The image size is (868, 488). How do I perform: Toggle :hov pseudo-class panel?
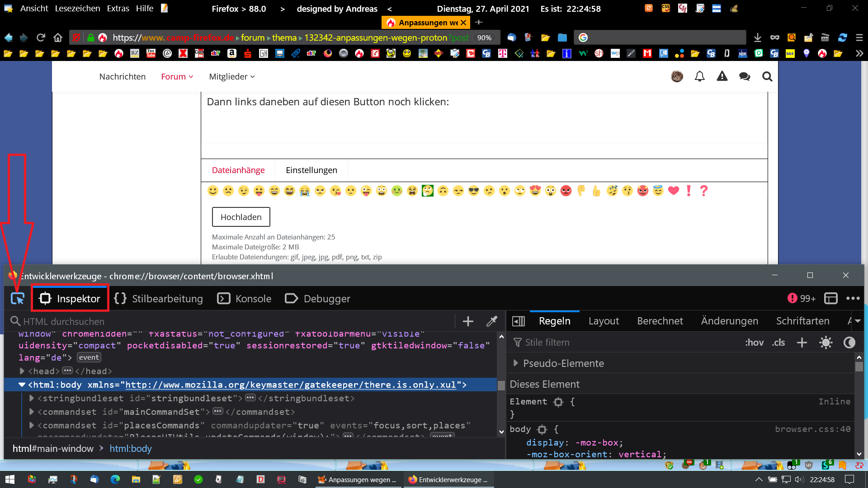(x=754, y=343)
